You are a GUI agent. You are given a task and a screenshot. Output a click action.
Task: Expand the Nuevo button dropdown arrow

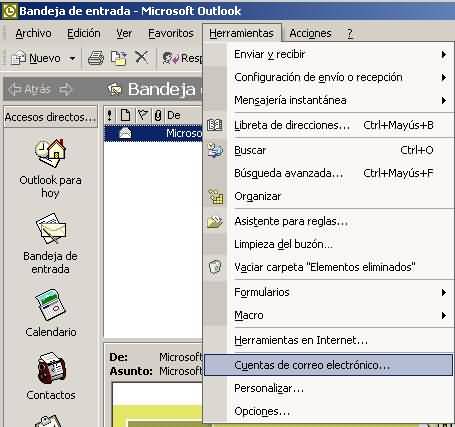[72, 59]
